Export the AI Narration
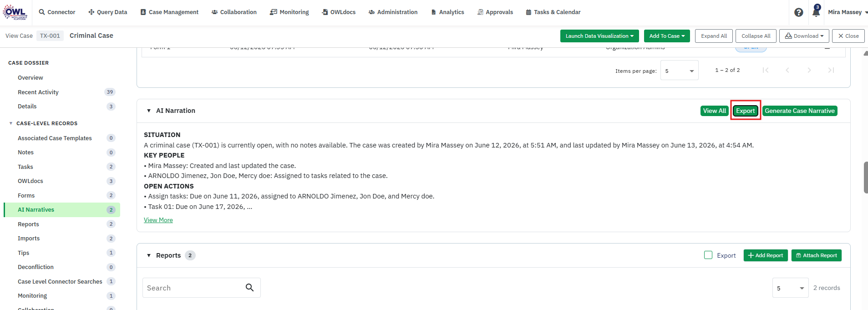The width and height of the screenshot is (868, 310). coord(746,111)
